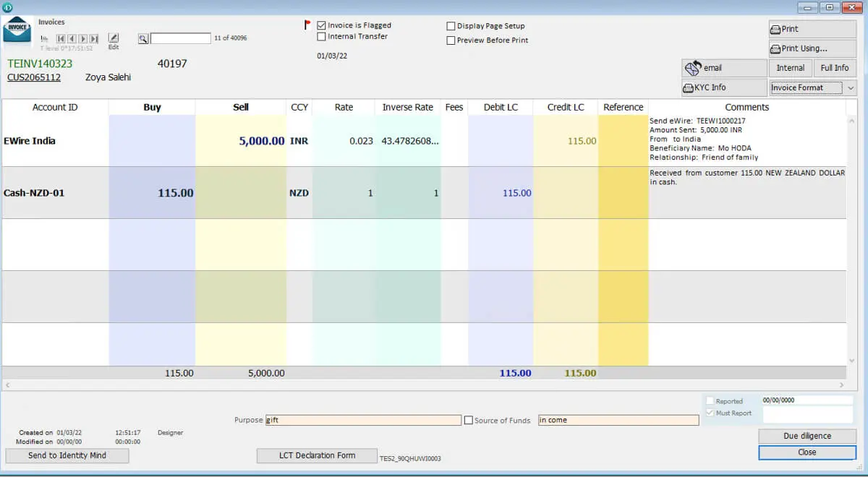
Task: Click the Debit LC 115.00 in Cash row
Action: tap(516, 193)
